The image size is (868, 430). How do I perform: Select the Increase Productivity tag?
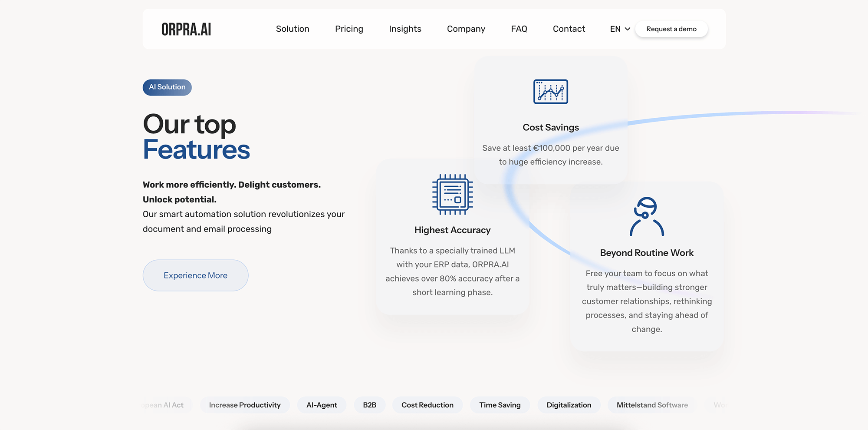pyautogui.click(x=244, y=405)
